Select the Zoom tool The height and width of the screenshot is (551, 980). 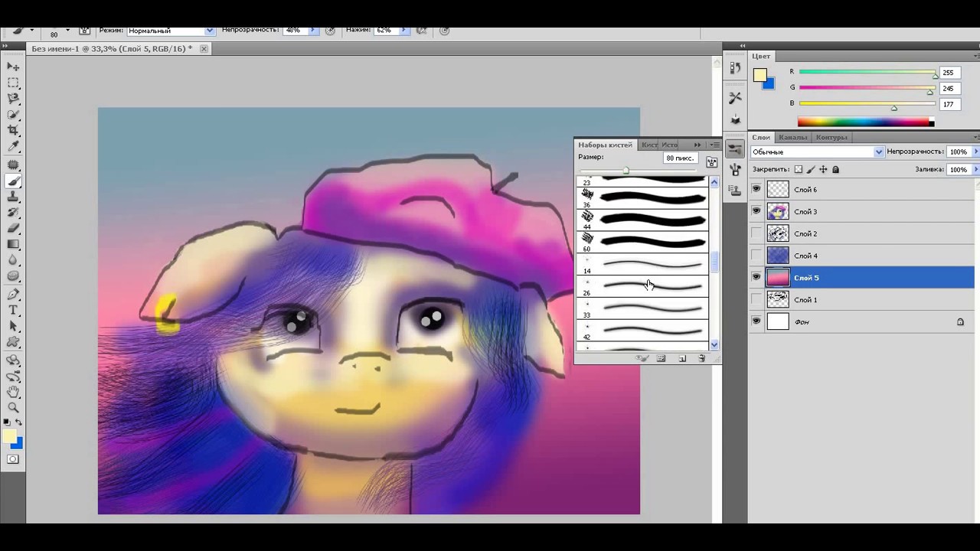[13, 408]
